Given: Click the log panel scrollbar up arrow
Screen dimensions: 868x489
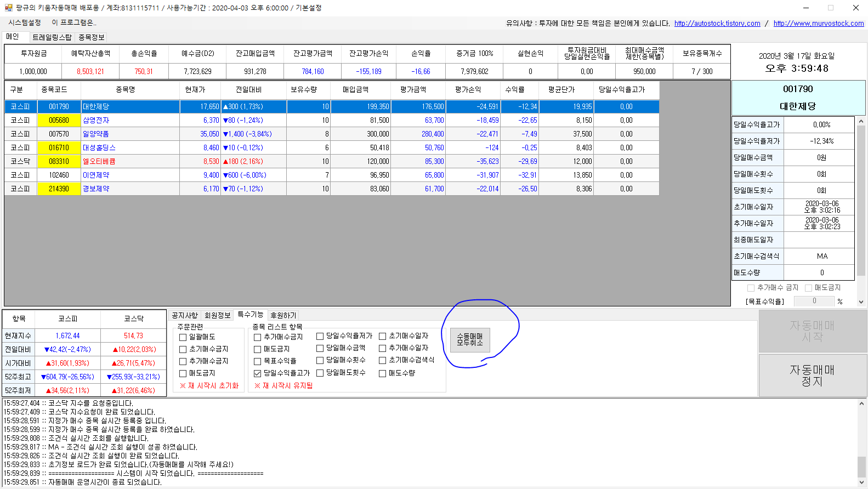Looking at the screenshot, I should coord(861,403).
